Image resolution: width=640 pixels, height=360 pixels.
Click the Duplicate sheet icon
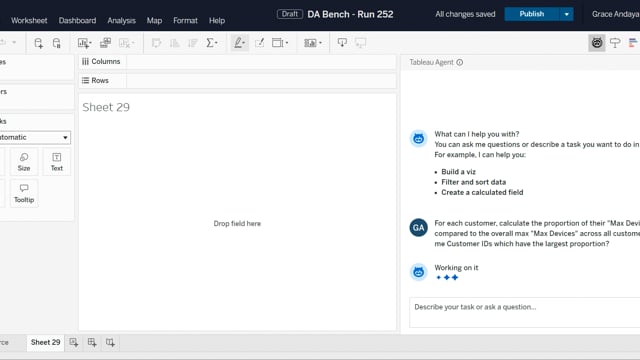105,43
